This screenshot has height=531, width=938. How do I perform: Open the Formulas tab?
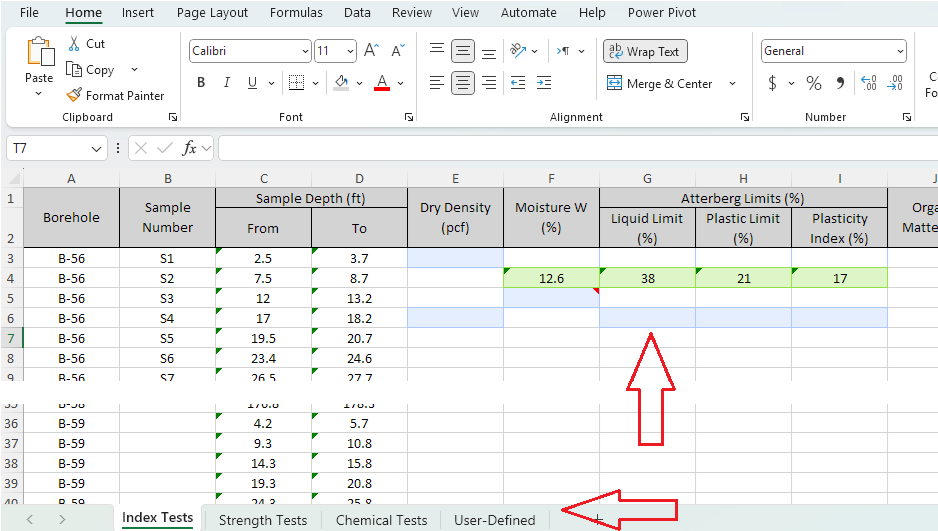click(296, 13)
